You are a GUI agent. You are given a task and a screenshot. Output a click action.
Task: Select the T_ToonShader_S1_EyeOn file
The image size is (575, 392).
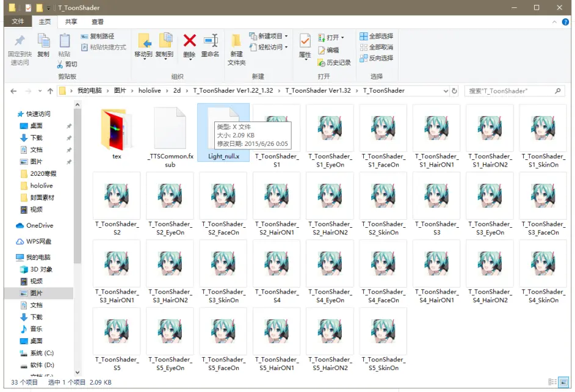coord(330,136)
